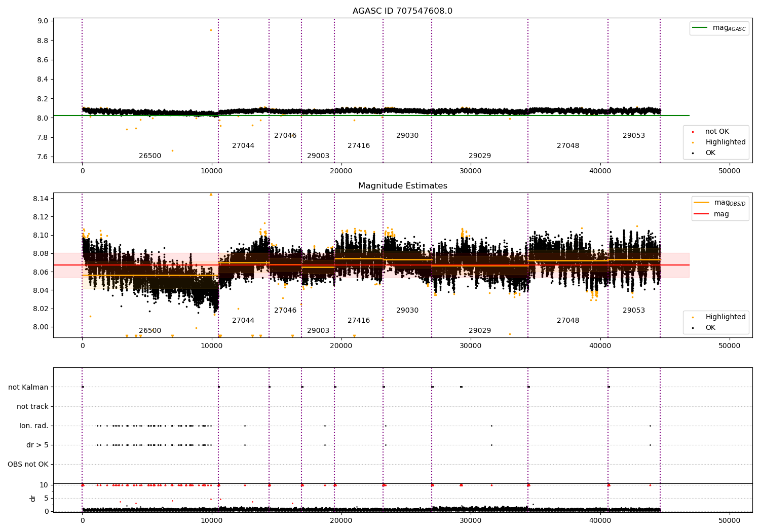Click the orange outlier point near 8.9 magnitude
The width and height of the screenshot is (760, 532).
211,30
